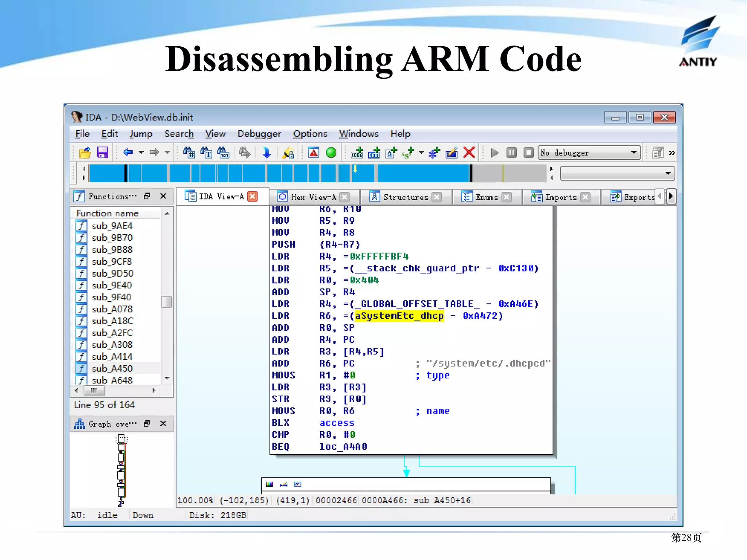The width and height of the screenshot is (747, 560).
Task: Open the Jump menu
Action: (x=141, y=134)
